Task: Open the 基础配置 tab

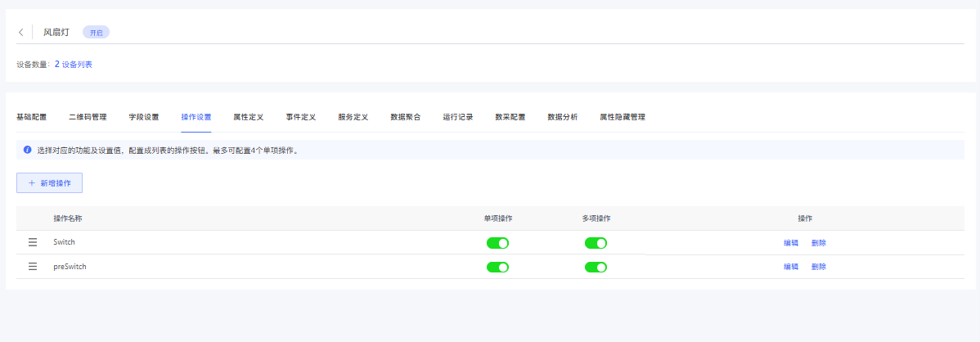Action: (x=31, y=117)
